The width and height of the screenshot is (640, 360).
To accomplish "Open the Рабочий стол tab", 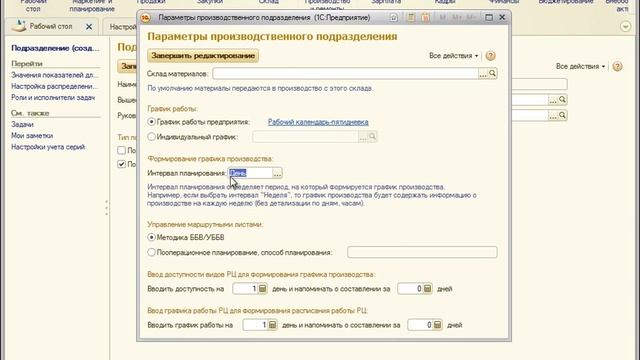I will tap(51, 27).
